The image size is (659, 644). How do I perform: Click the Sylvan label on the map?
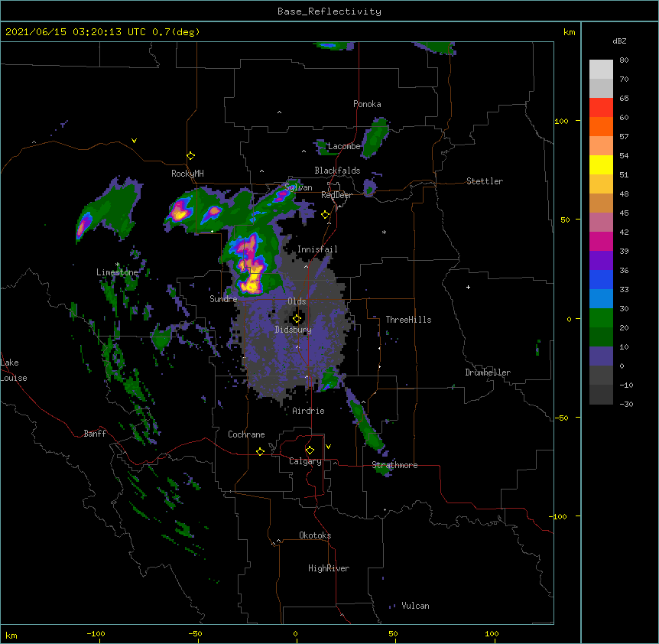point(298,187)
